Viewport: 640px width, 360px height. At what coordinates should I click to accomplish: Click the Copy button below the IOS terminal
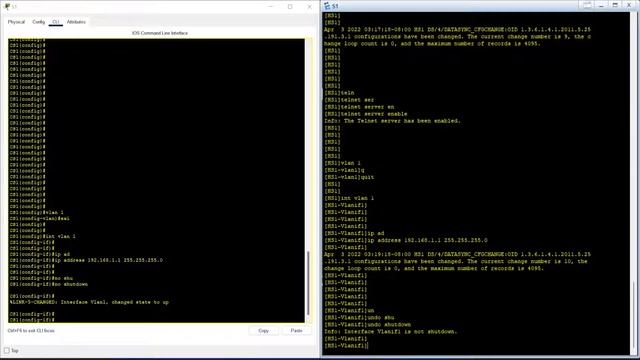(264, 331)
